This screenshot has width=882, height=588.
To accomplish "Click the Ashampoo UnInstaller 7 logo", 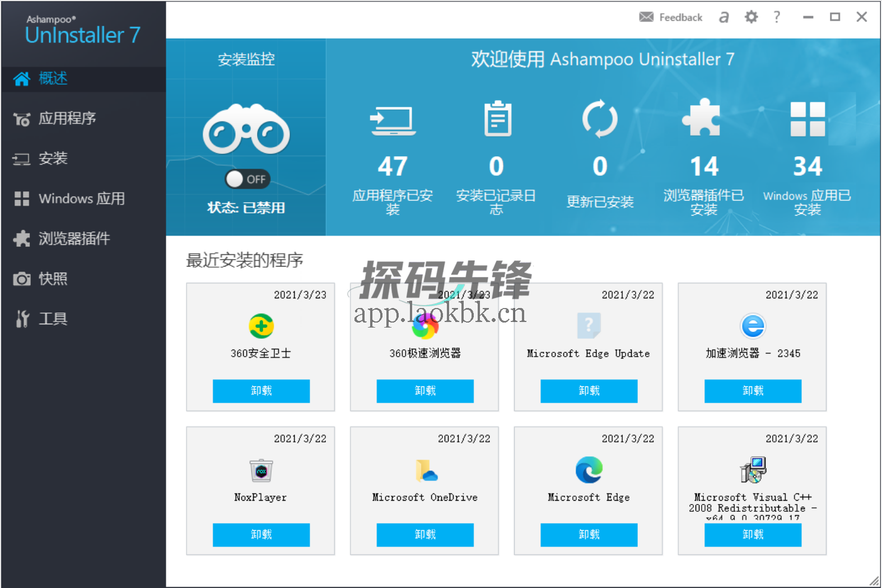I will tap(83, 30).
